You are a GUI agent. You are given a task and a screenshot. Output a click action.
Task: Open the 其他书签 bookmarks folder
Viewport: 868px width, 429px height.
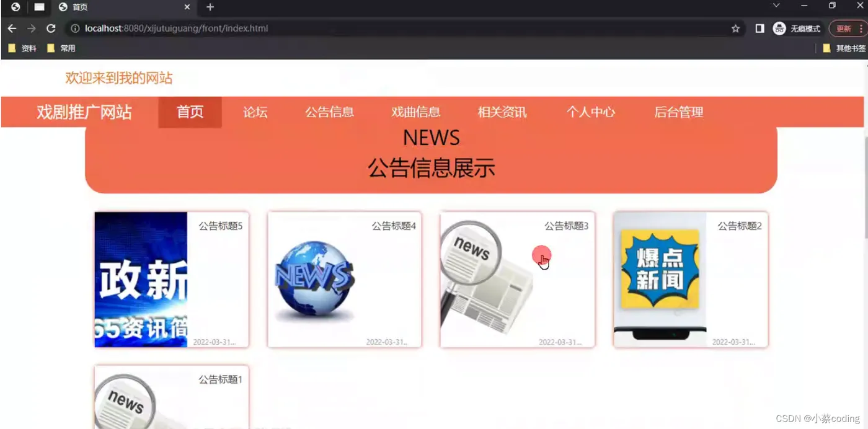point(844,48)
